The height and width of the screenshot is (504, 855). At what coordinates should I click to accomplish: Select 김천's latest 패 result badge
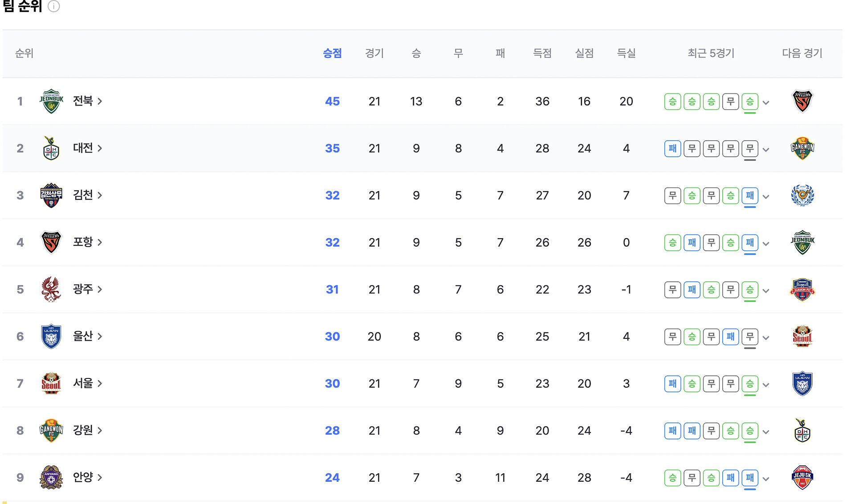click(750, 195)
